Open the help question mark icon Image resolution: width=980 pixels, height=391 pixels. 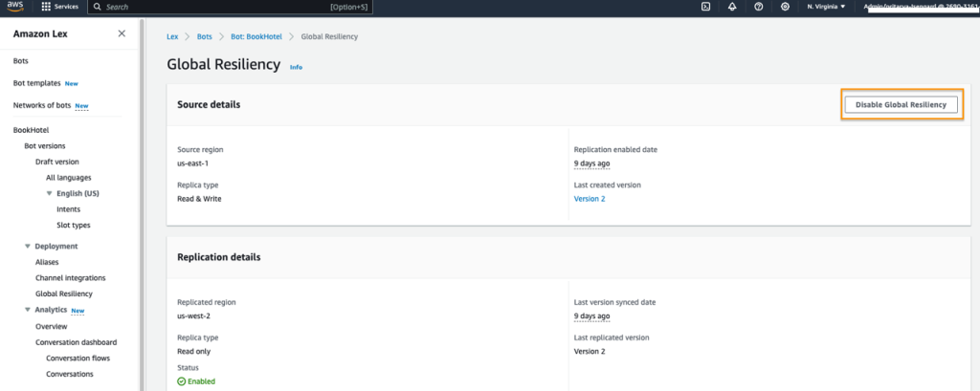[x=758, y=7]
